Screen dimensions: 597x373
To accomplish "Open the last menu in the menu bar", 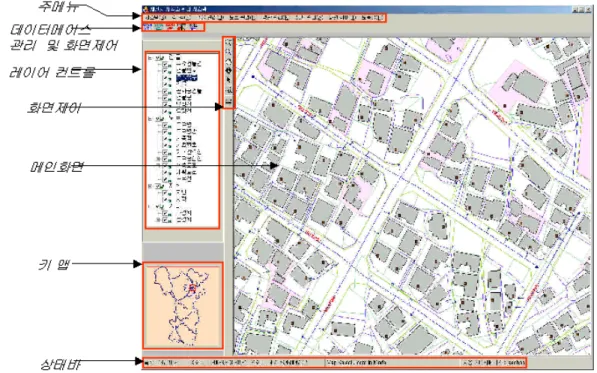I will click(372, 18).
